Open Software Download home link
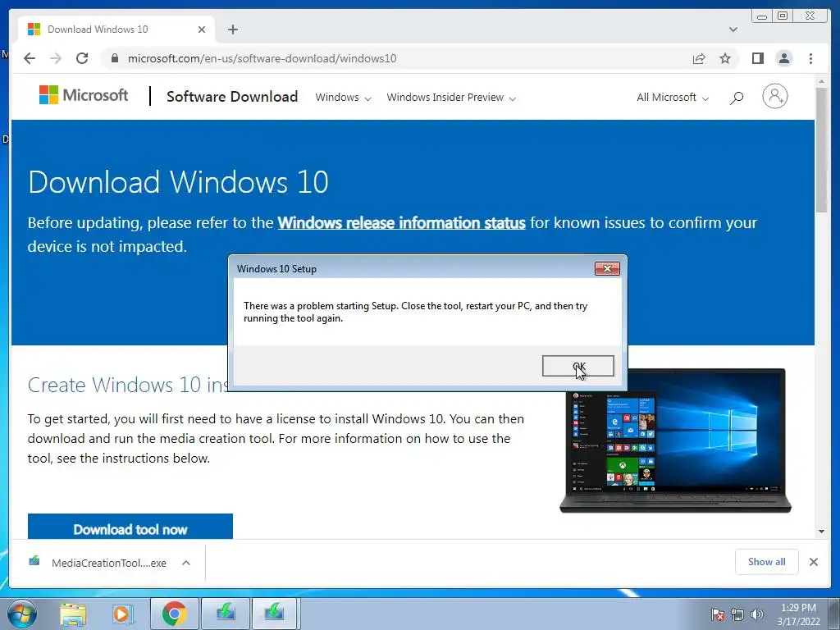The width and height of the screenshot is (840, 630). pyautogui.click(x=232, y=97)
